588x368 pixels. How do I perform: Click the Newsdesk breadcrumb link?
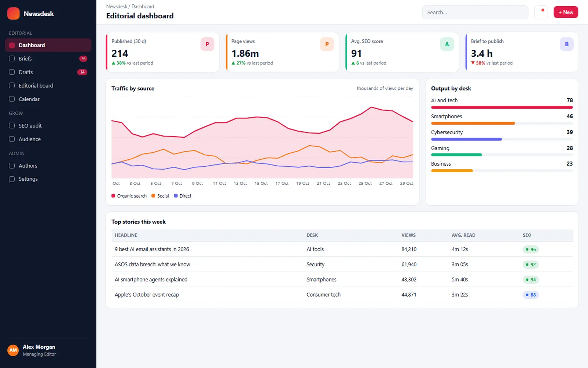tap(116, 7)
